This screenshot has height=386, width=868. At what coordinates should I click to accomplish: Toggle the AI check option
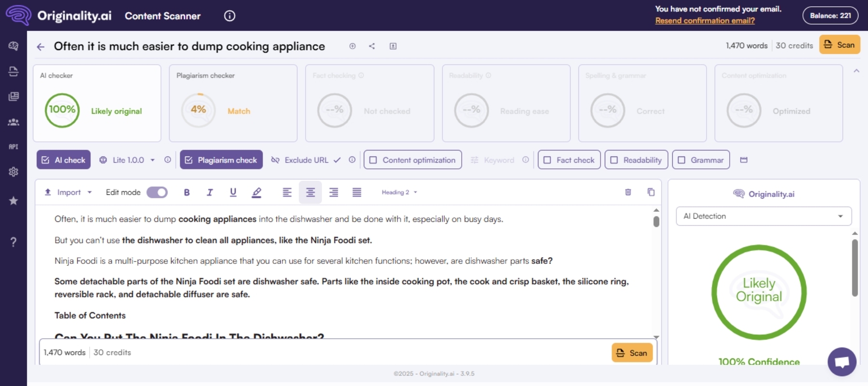tap(64, 160)
